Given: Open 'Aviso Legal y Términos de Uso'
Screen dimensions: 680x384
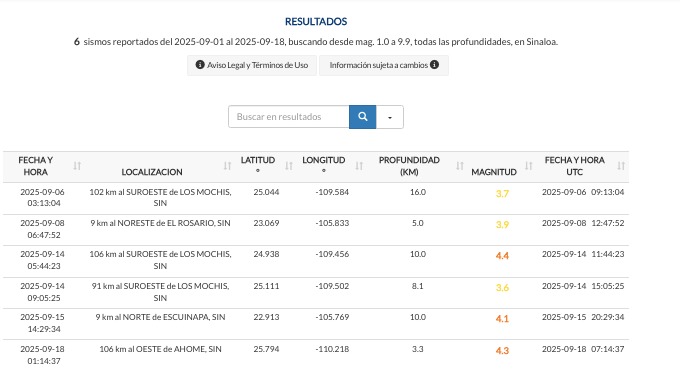Looking at the screenshot, I should [252, 65].
